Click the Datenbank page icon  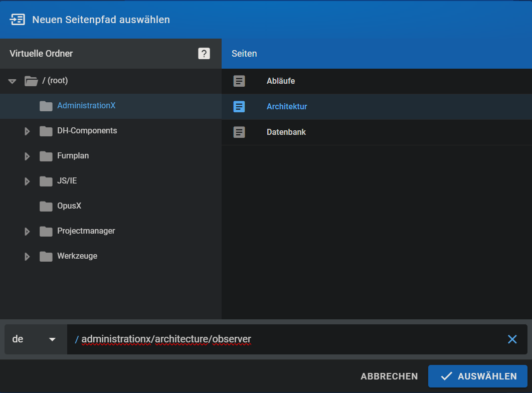point(240,132)
